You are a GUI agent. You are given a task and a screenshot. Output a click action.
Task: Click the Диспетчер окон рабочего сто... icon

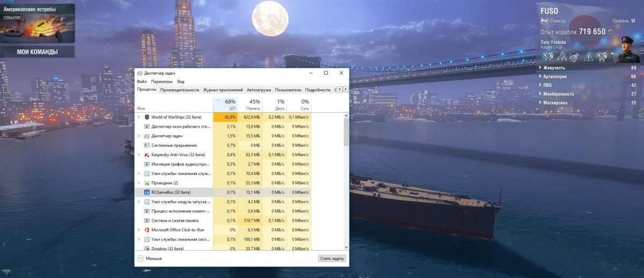click(x=147, y=127)
